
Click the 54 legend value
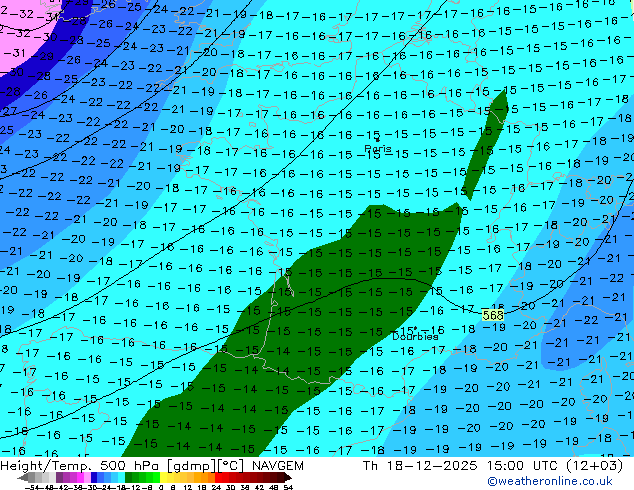288,487
